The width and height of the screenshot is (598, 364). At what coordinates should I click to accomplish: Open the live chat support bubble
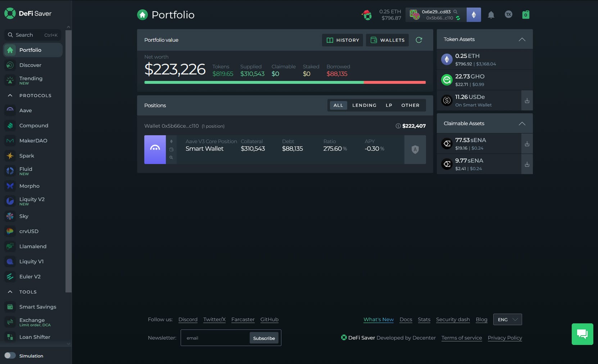click(x=582, y=334)
